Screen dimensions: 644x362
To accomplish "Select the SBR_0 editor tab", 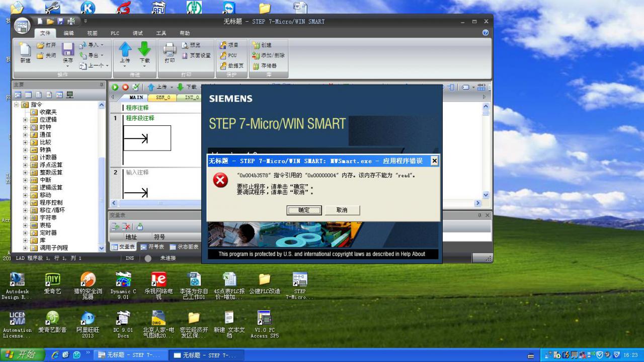I will (x=163, y=98).
